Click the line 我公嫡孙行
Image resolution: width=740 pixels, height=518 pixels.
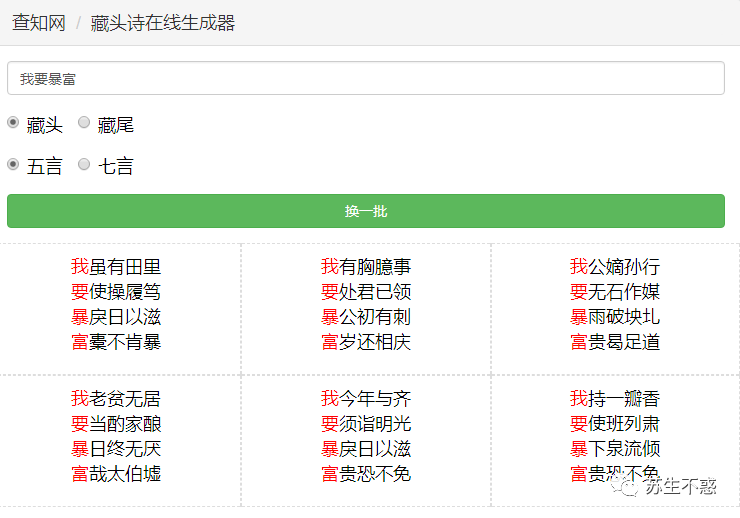(615, 267)
